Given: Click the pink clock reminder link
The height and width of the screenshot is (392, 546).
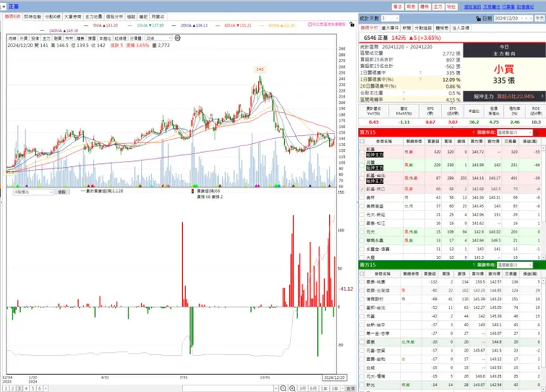Looking at the screenshot, I should (327, 24).
